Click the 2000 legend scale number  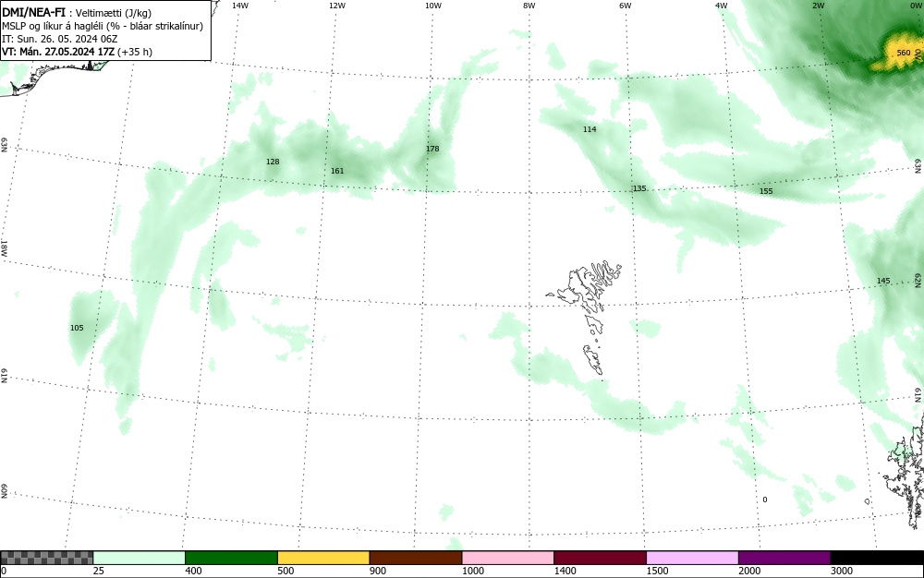[749, 571]
